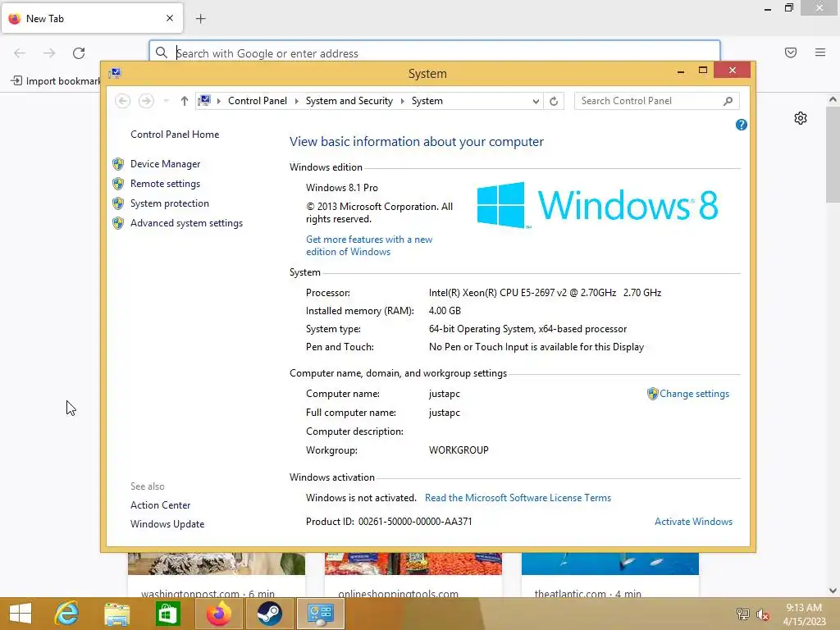840x630 pixels.
Task: Refresh the System control panel view
Action: (x=554, y=101)
